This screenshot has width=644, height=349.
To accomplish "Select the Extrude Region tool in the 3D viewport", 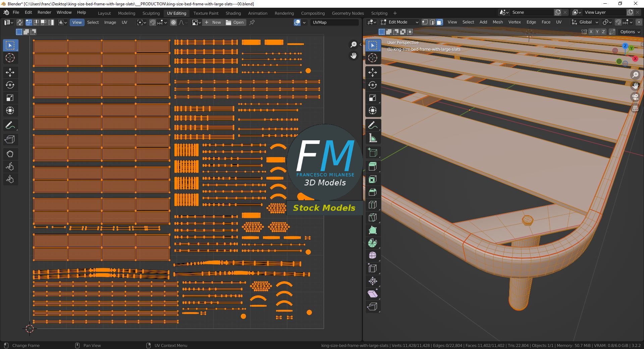I will click(373, 167).
